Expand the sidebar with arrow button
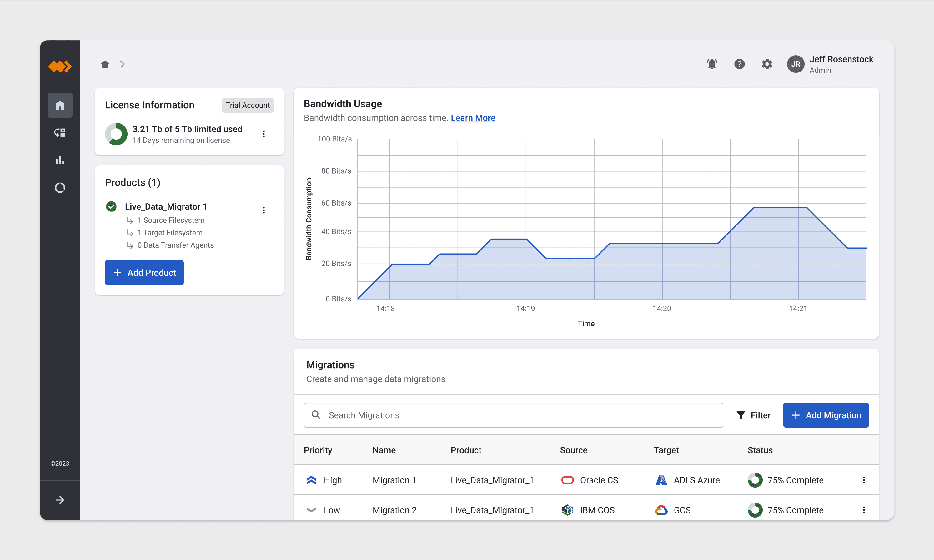The width and height of the screenshot is (934, 560). (60, 500)
